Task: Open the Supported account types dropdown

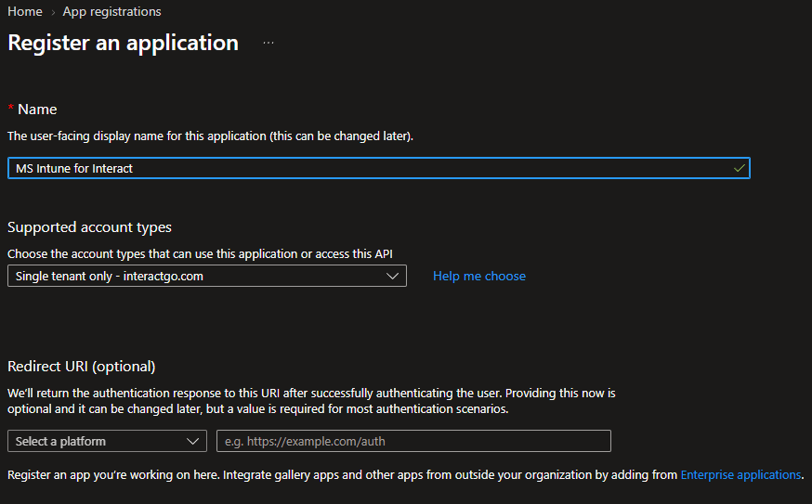Action: pos(207,276)
